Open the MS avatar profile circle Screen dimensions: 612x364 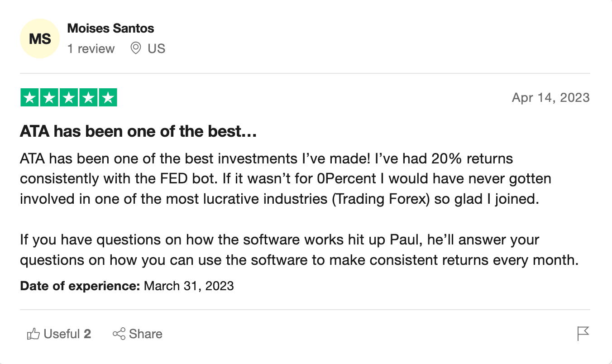tap(40, 38)
